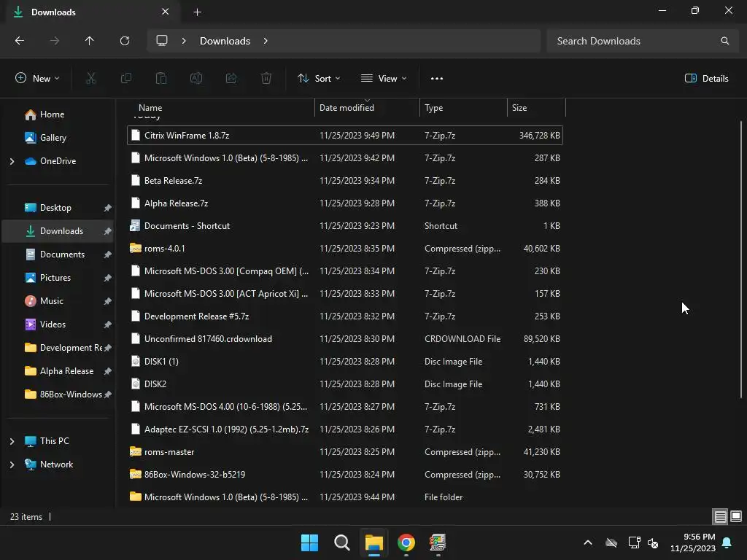747x560 pixels.
Task: Click the vertical scrollbar of file list
Action: pyautogui.click(x=741, y=260)
